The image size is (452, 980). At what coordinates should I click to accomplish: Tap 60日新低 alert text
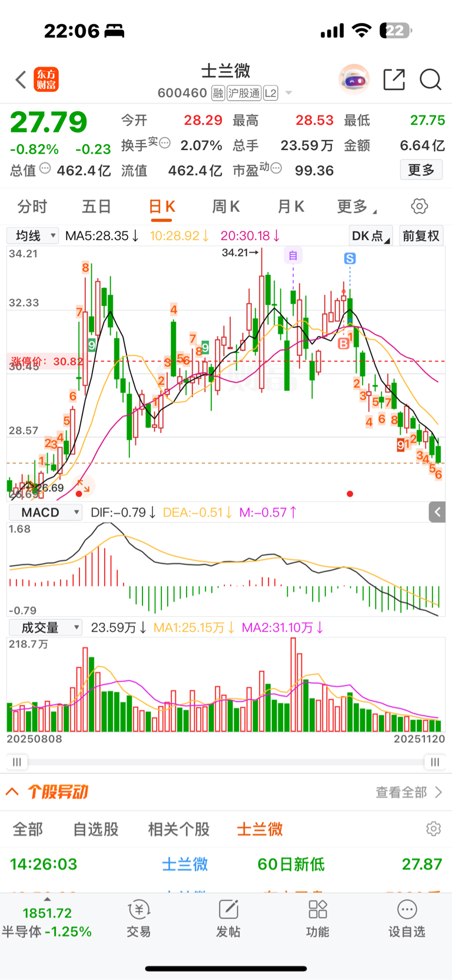tap(291, 864)
